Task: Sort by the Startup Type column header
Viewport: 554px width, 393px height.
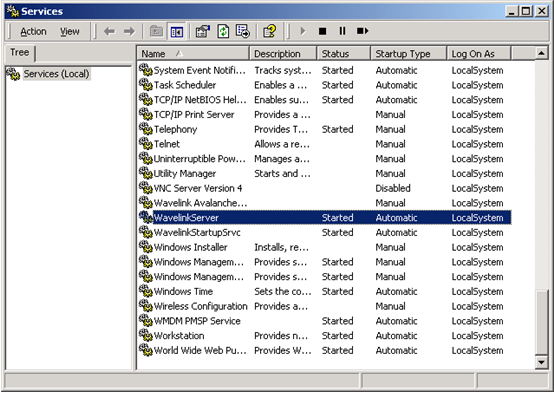Action: point(408,54)
